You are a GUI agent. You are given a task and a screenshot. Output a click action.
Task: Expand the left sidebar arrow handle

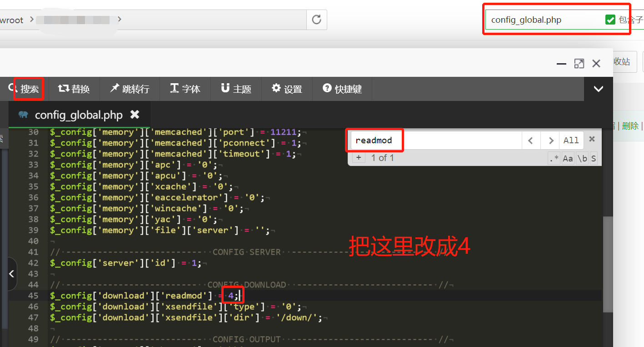click(x=11, y=274)
